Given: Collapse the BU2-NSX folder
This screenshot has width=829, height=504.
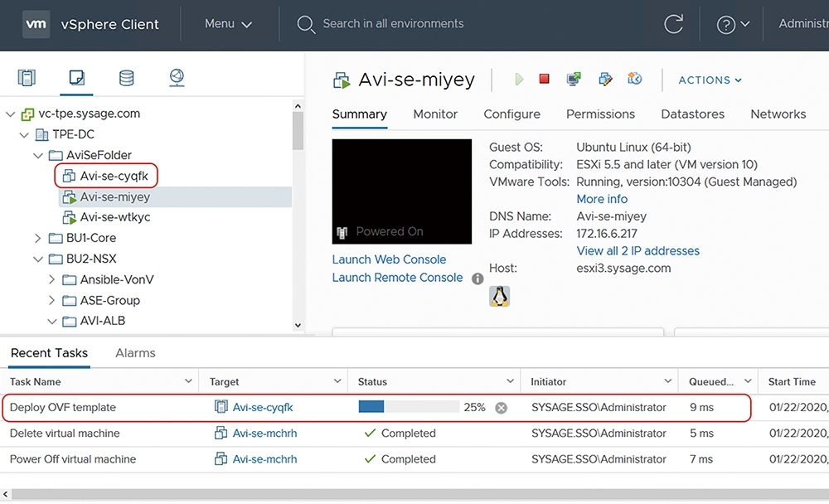Looking at the screenshot, I should [x=37, y=259].
